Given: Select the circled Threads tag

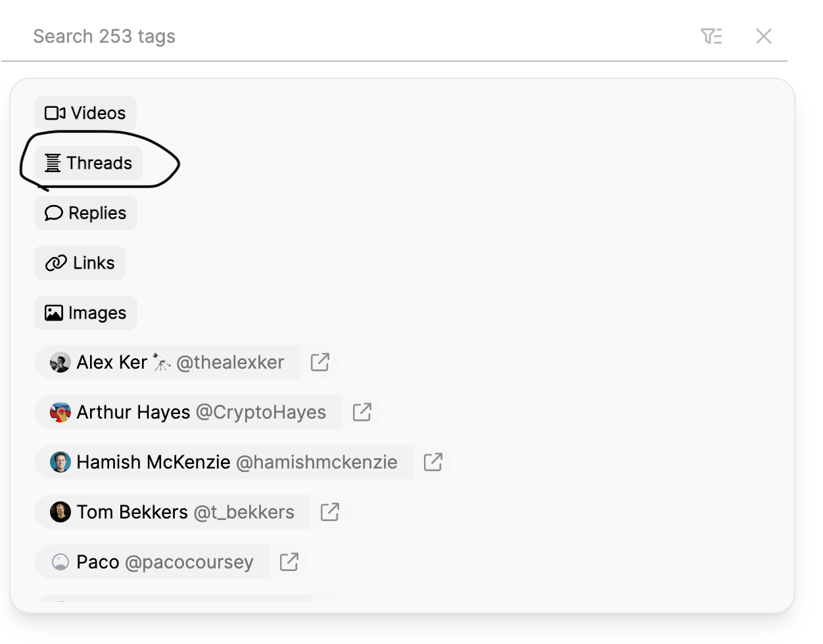Looking at the screenshot, I should pyautogui.click(x=88, y=163).
